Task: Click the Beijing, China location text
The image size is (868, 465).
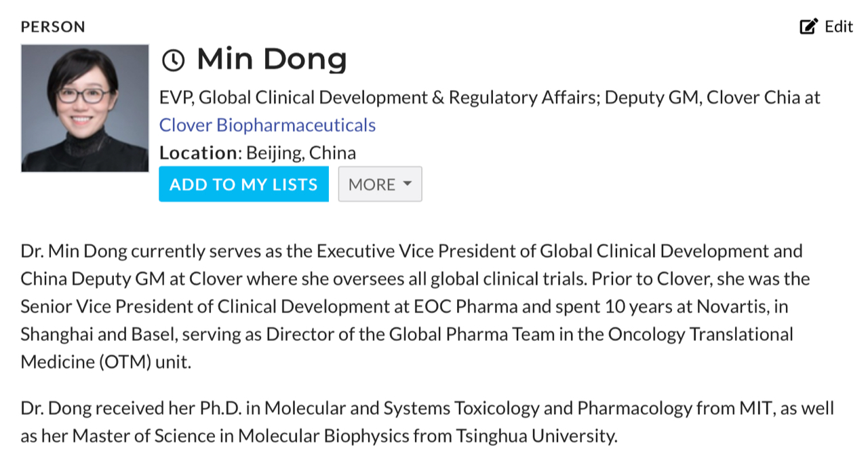Action: tap(301, 153)
